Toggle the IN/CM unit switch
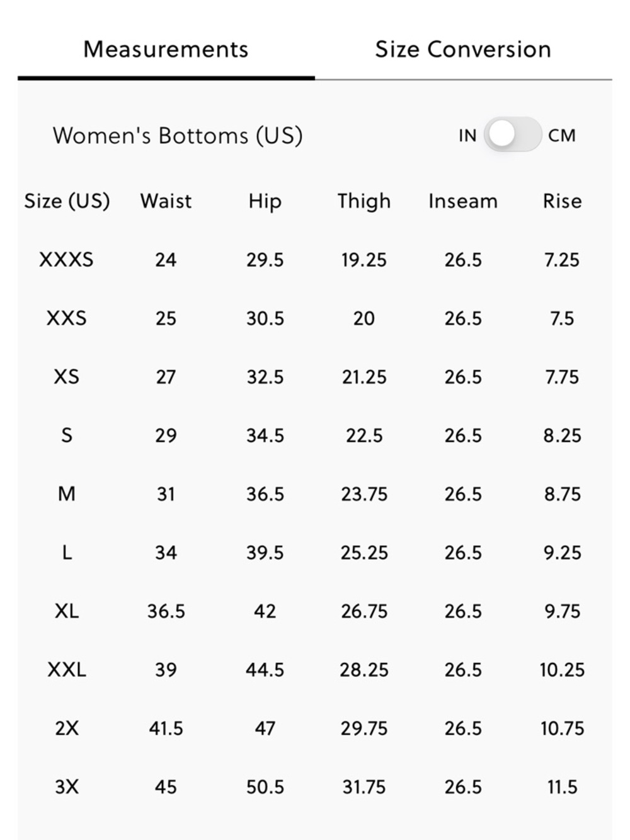Image resolution: width=630 pixels, height=840 pixels. tap(512, 135)
